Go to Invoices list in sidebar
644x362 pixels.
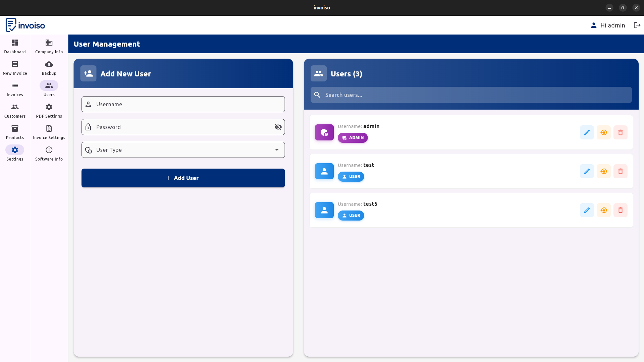(15, 89)
